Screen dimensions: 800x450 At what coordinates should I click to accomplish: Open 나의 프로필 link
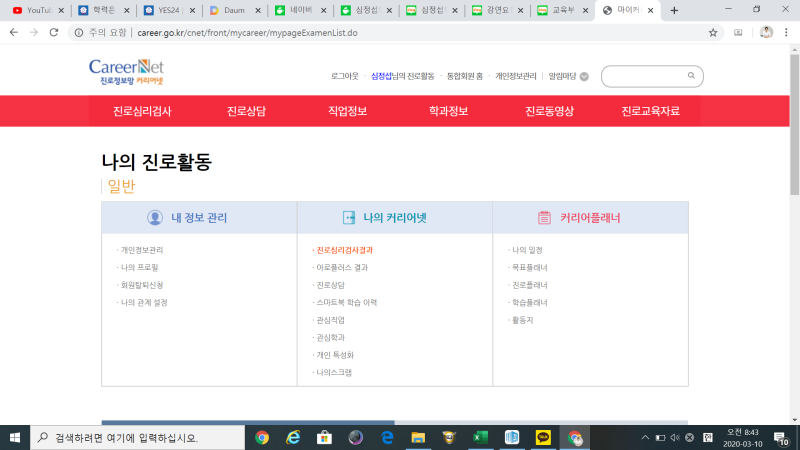point(139,267)
